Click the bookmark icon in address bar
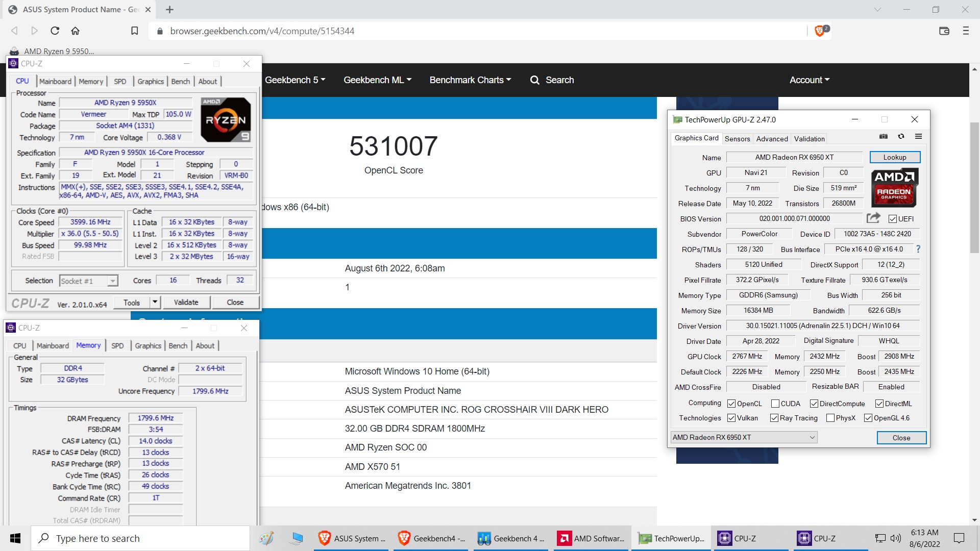 point(134,31)
